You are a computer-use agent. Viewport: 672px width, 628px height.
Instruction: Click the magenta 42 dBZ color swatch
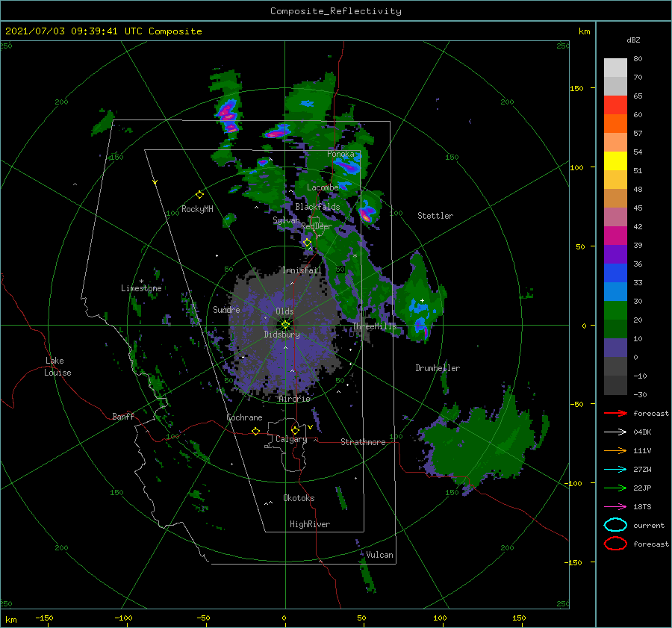click(615, 235)
